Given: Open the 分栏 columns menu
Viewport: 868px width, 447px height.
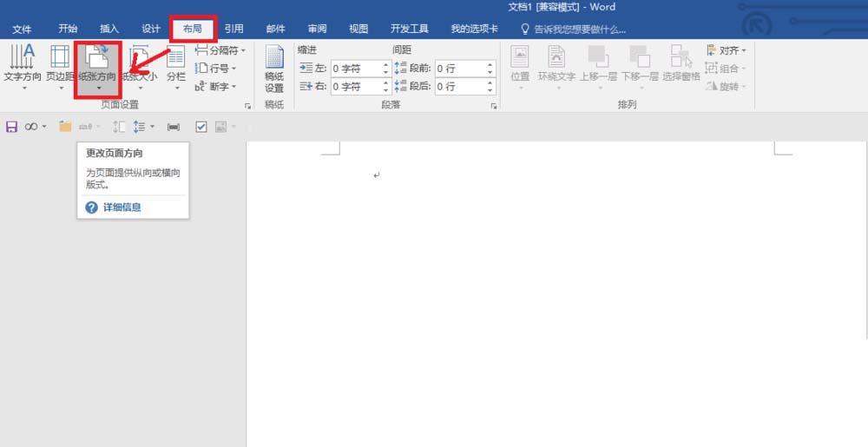Looking at the screenshot, I should [x=176, y=68].
